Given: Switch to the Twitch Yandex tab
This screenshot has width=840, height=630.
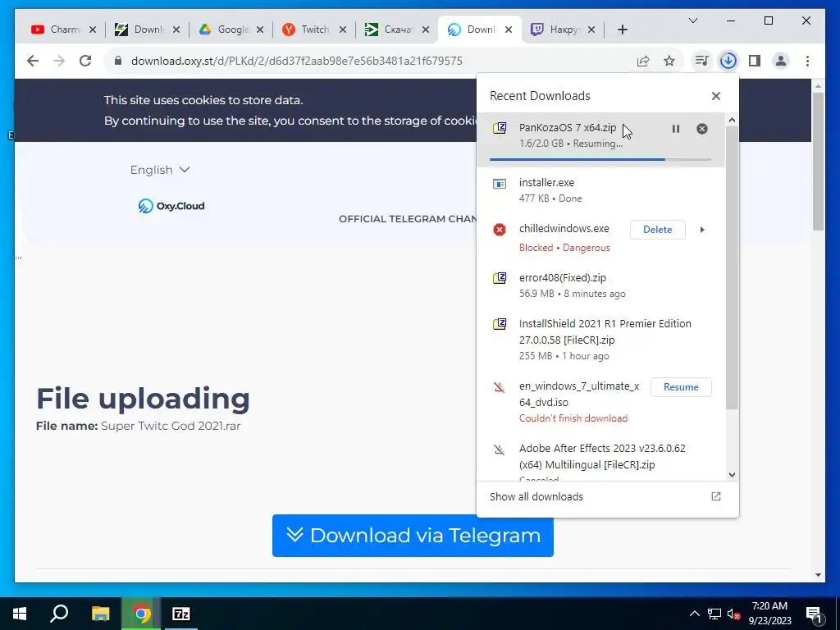Looking at the screenshot, I should (x=308, y=30).
